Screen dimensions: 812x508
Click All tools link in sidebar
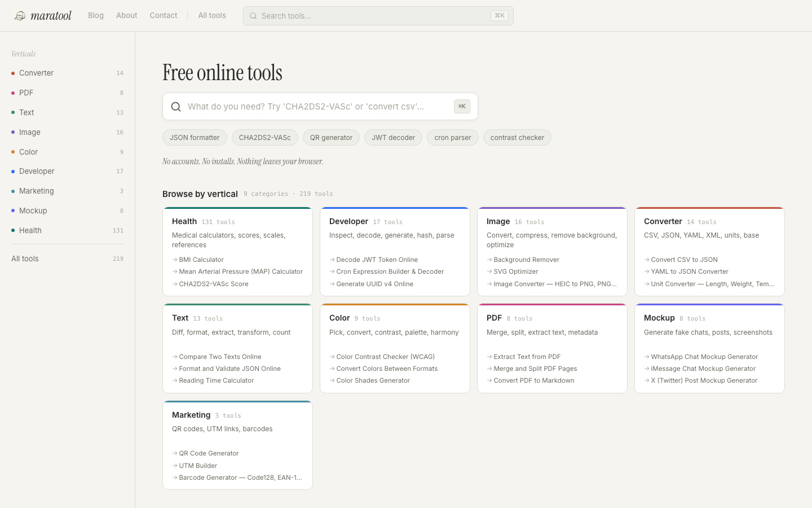point(68,259)
